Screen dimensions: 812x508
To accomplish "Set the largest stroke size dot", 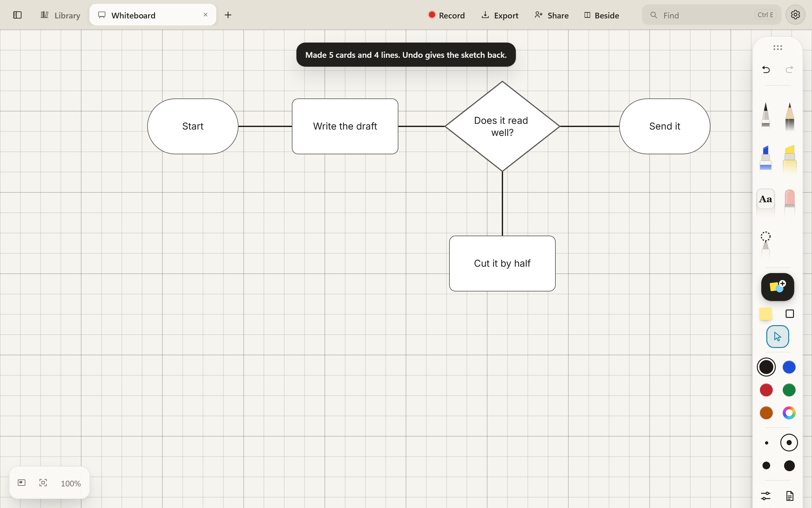I will (x=789, y=466).
